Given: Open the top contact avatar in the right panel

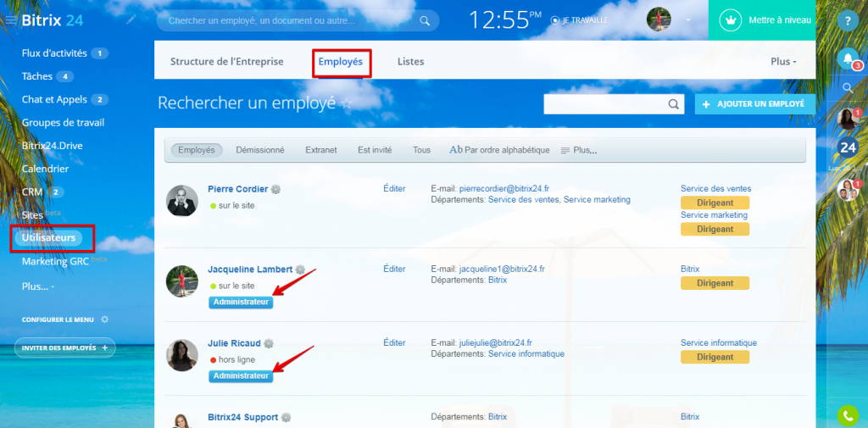Looking at the screenshot, I should 848,119.
